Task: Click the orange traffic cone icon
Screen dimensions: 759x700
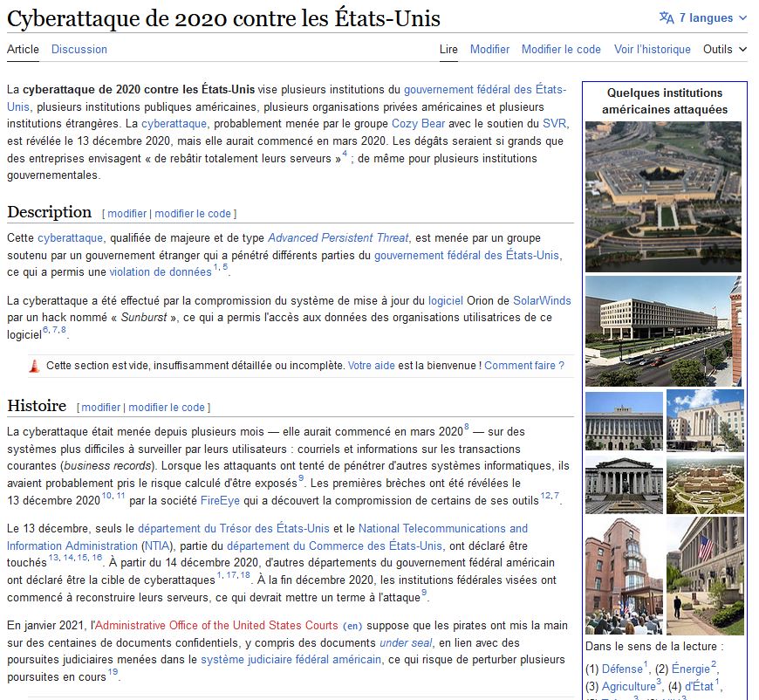Action: coord(34,366)
